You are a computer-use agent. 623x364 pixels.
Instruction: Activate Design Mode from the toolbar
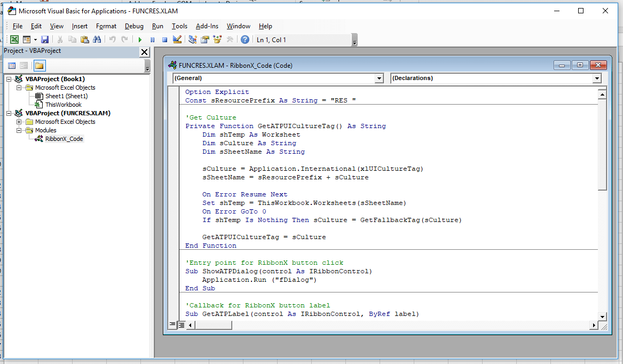coord(177,39)
